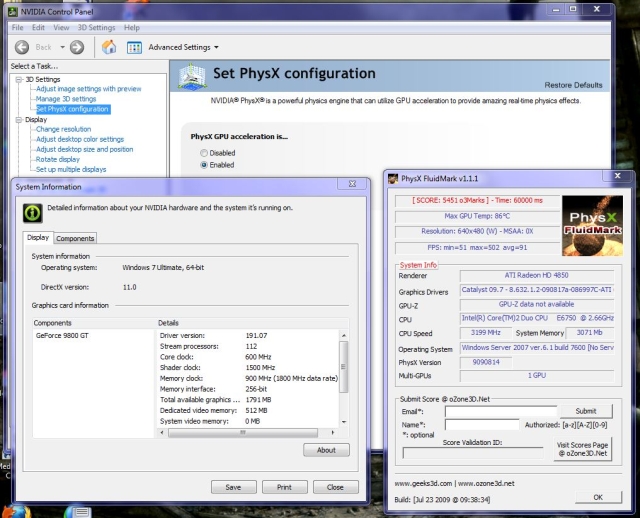Click the scroll up arrow in Details list
The image size is (640, 518).
click(344, 336)
